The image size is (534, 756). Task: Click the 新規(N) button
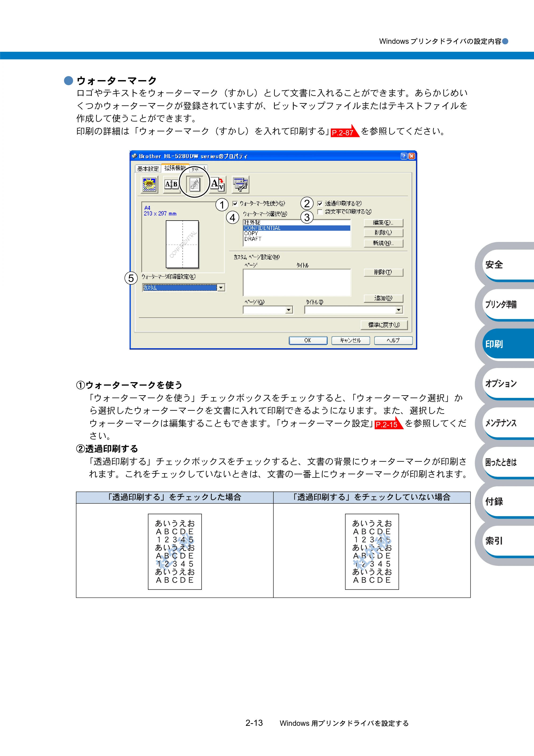[x=383, y=243]
